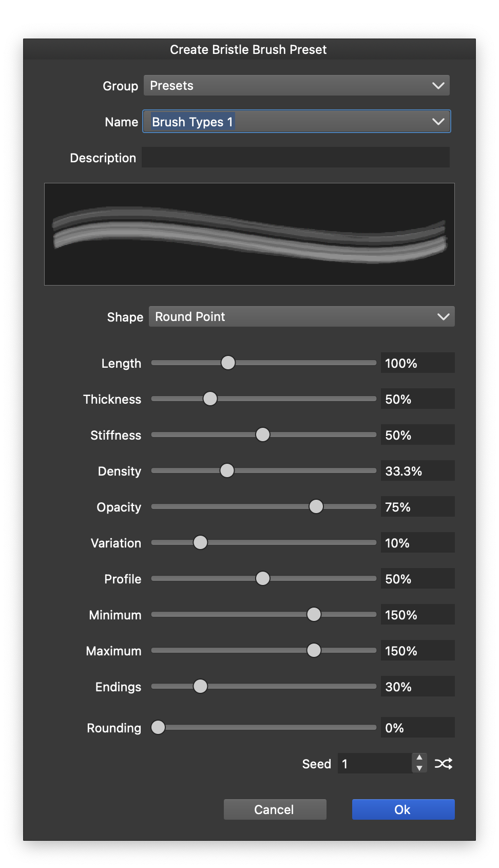Screen dimensions: 499x868
Task: Click the Profile slider handle
Action: (262, 578)
